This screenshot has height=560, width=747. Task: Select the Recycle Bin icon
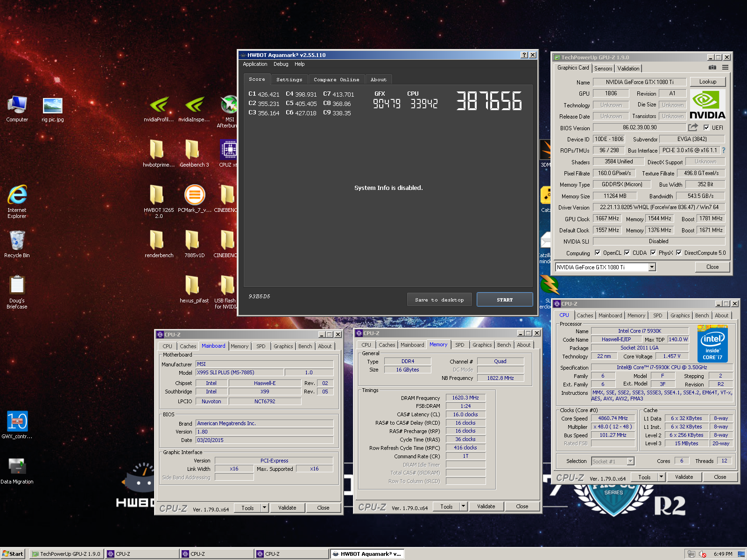point(17,245)
